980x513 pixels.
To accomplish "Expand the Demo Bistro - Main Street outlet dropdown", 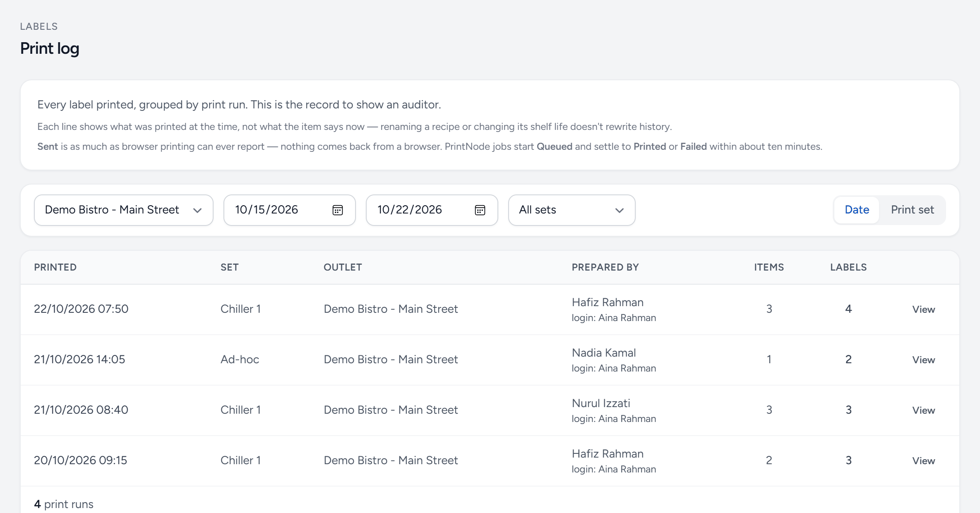I will pyautogui.click(x=124, y=210).
